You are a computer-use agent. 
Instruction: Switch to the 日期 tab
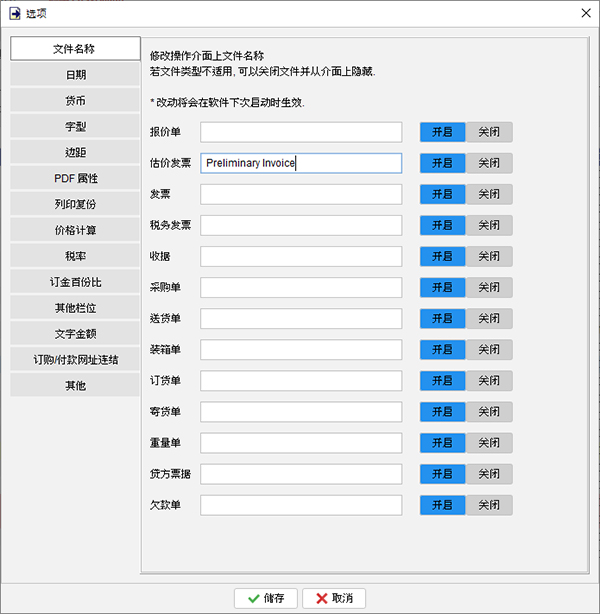click(x=75, y=74)
